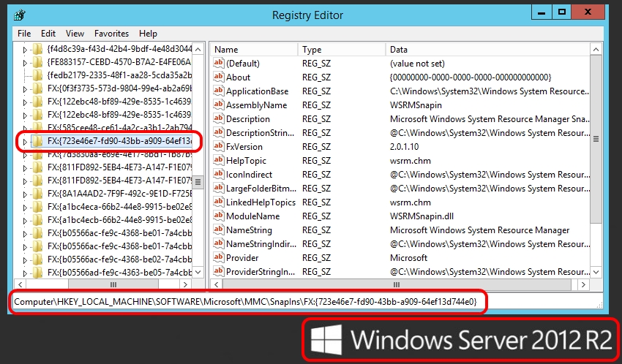The image size is (622, 364).
Task: Expand the FX:{0f3f3735 registry key
Action: 25,89
